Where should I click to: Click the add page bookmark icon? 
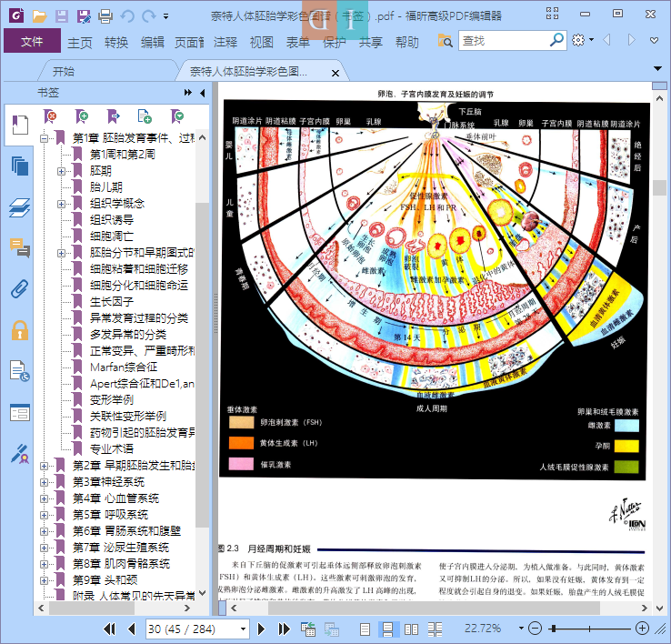pyautogui.click(x=145, y=116)
